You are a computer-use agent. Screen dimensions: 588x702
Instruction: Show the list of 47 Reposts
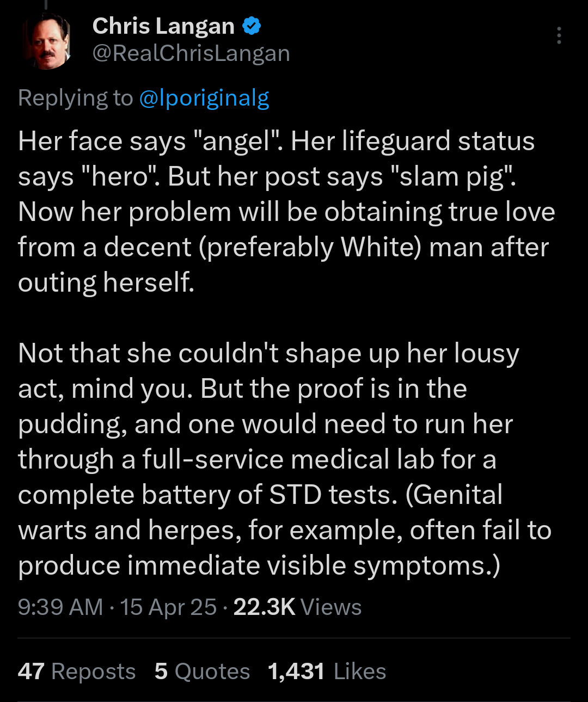77,672
